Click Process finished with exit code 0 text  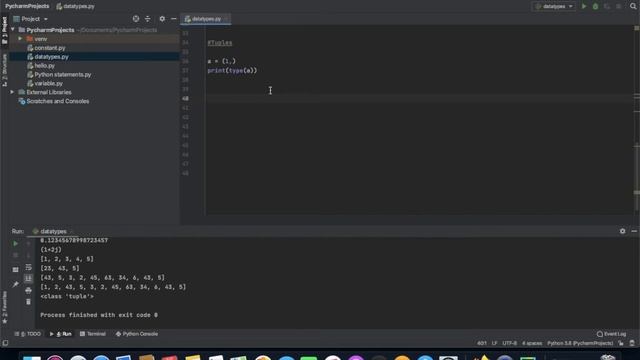(x=99, y=315)
